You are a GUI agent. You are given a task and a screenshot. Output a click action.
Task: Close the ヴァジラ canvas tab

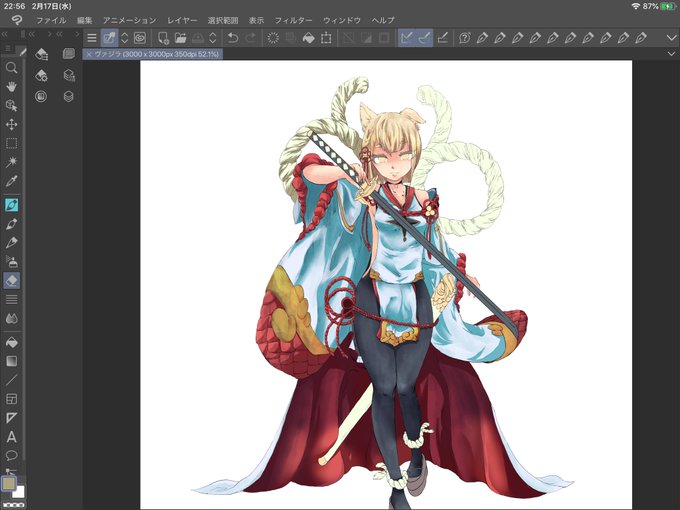(88, 54)
